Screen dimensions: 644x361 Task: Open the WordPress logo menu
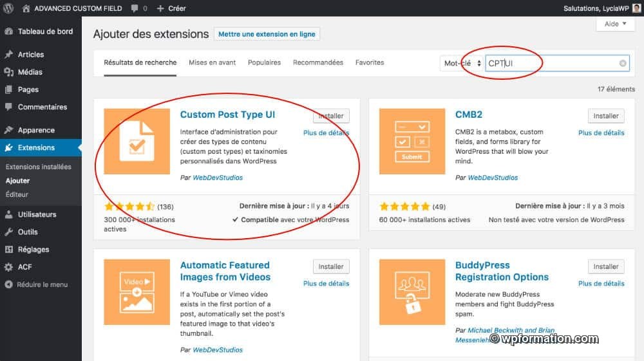(x=8, y=8)
